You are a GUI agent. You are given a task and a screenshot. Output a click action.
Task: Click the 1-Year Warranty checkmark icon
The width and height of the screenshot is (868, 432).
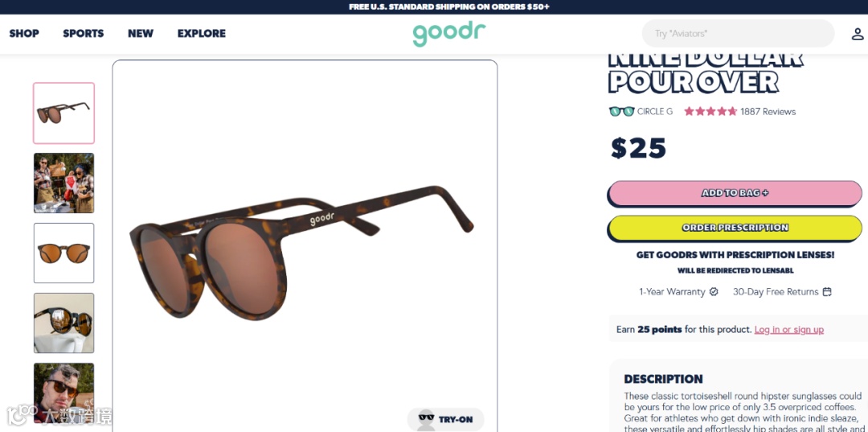coord(714,292)
